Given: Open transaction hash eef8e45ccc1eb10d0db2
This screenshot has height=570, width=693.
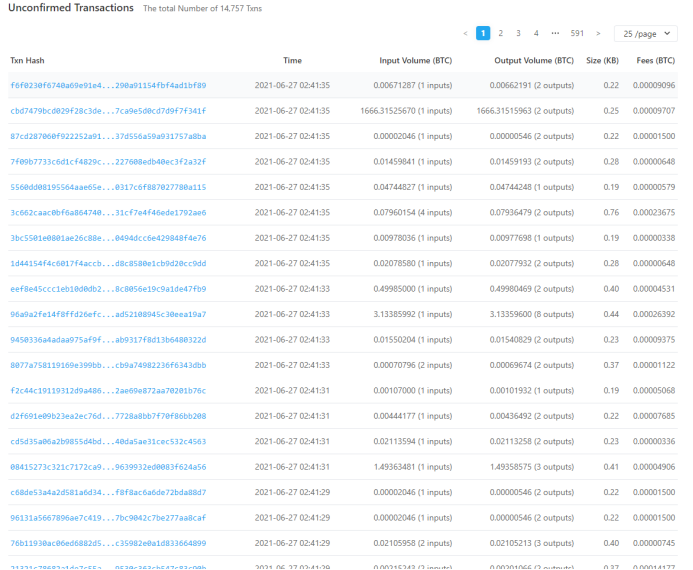Looking at the screenshot, I should pos(108,289).
